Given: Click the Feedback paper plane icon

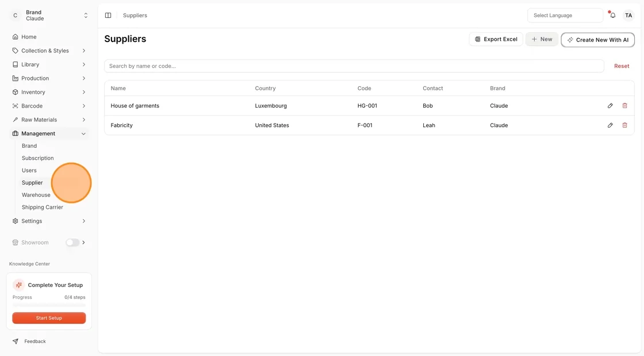Looking at the screenshot, I should 15,341.
